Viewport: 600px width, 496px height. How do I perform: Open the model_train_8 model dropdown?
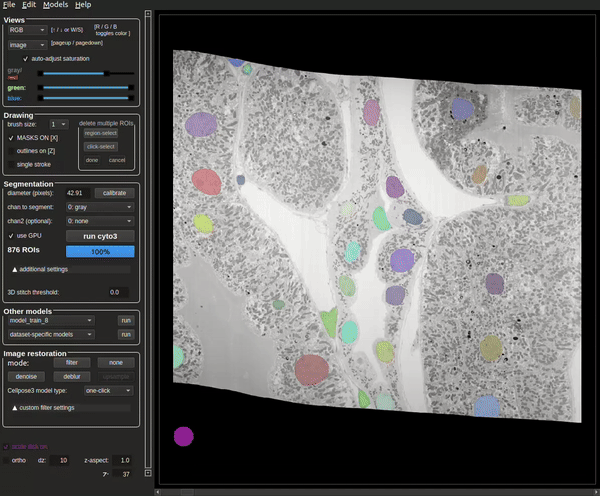click(x=49, y=320)
